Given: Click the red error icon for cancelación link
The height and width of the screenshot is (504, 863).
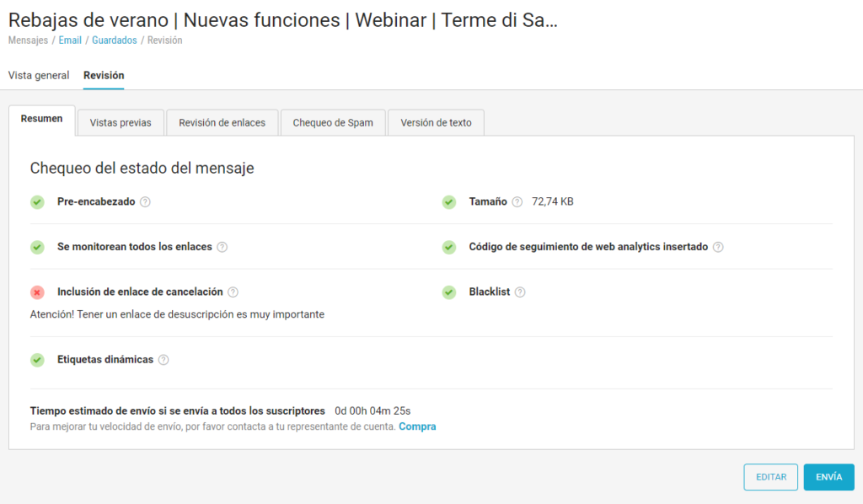Looking at the screenshot, I should [37, 292].
